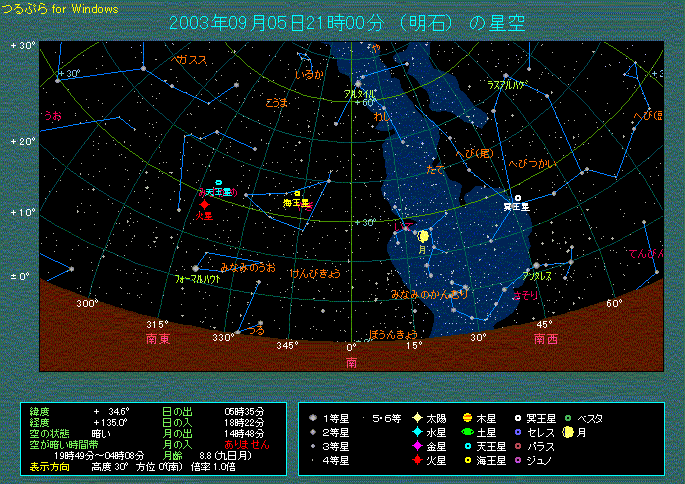685x484 pixels.
Task: Click the Mercury (水星) legend icon
Action: point(416,432)
